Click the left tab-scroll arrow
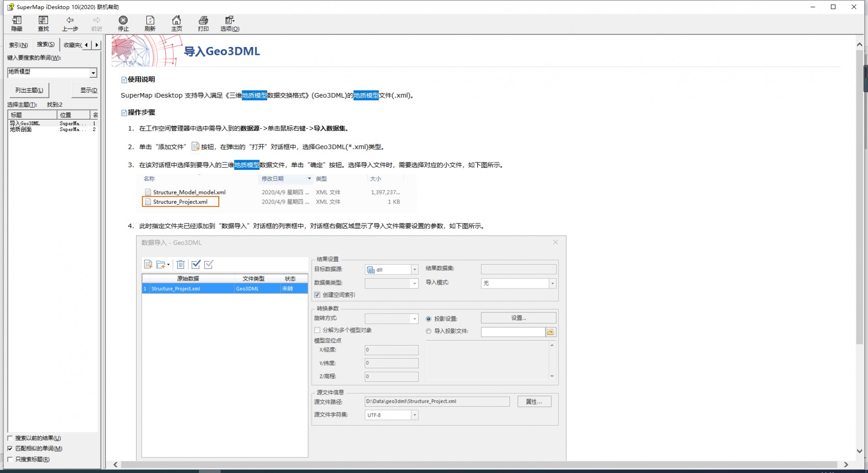868x473 pixels. click(x=86, y=45)
